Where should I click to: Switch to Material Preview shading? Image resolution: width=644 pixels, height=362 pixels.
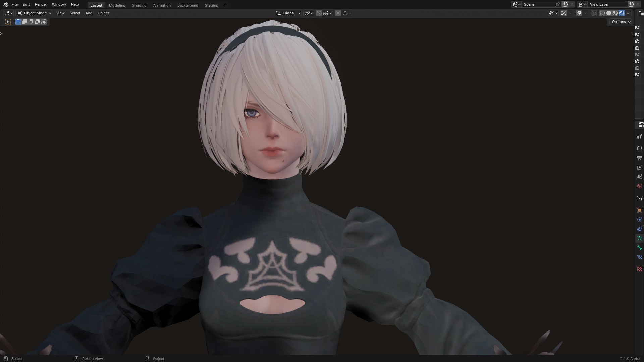615,13
